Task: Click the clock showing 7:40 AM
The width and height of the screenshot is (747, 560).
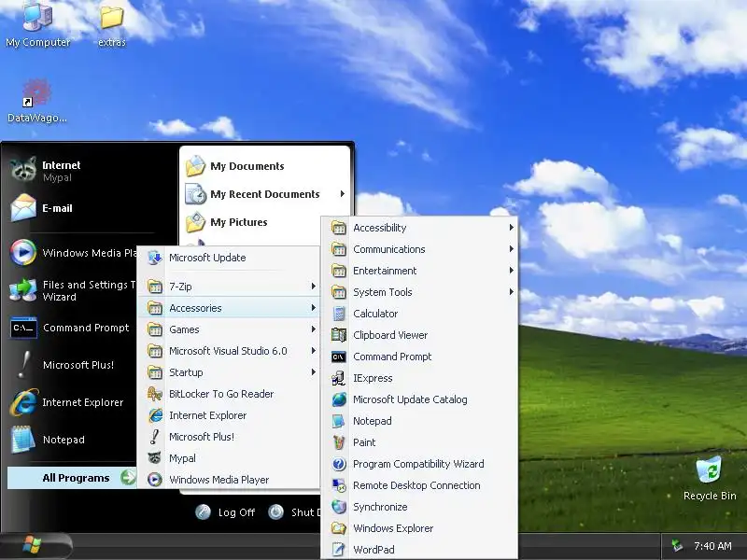Action: tap(712, 546)
